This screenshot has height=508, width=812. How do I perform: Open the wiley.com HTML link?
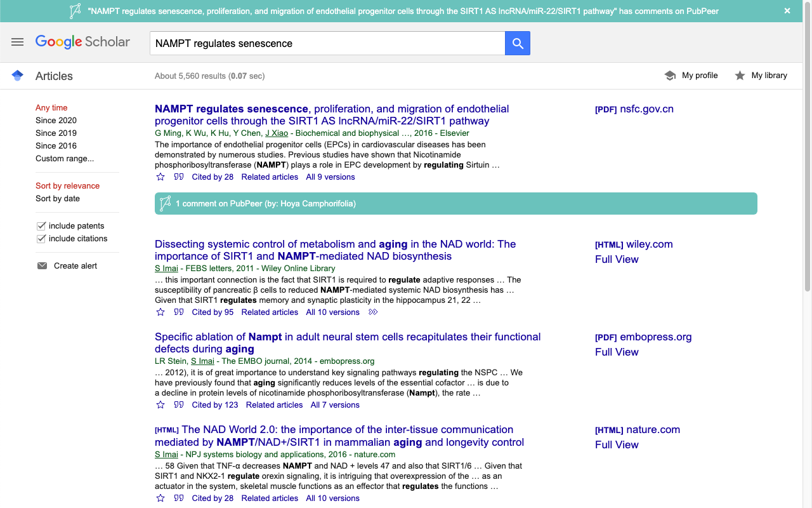click(634, 244)
